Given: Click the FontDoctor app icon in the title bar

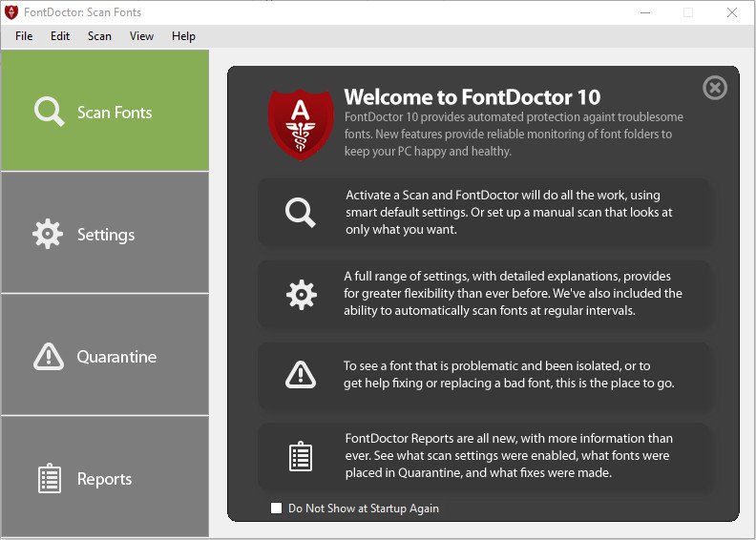Looking at the screenshot, I should (11, 12).
